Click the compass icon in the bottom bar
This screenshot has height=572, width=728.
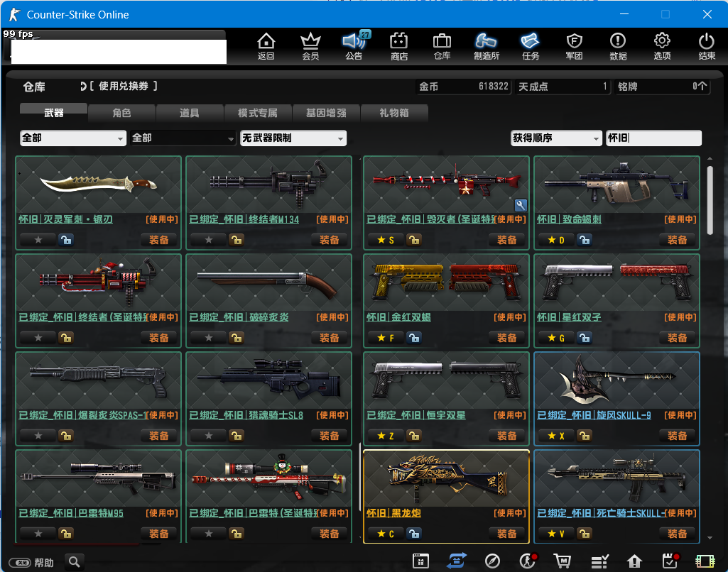(492, 561)
